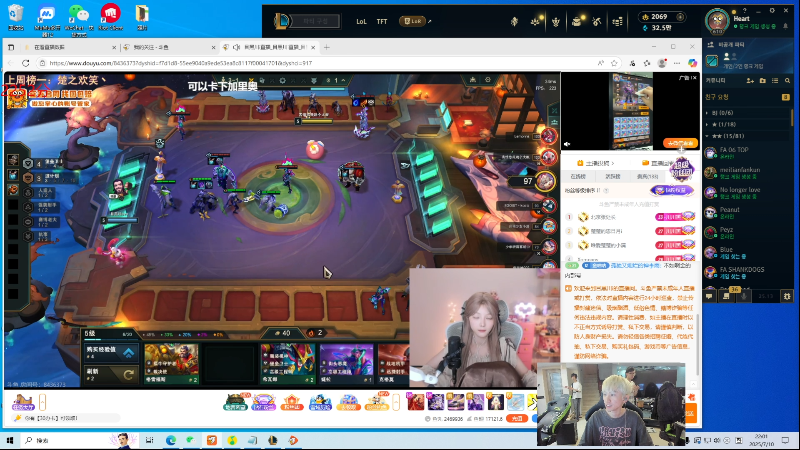Image resolution: width=800 pixels, height=450 pixels.
Task: Select the first ranking tab in Douyu sidebar
Action: [578, 177]
